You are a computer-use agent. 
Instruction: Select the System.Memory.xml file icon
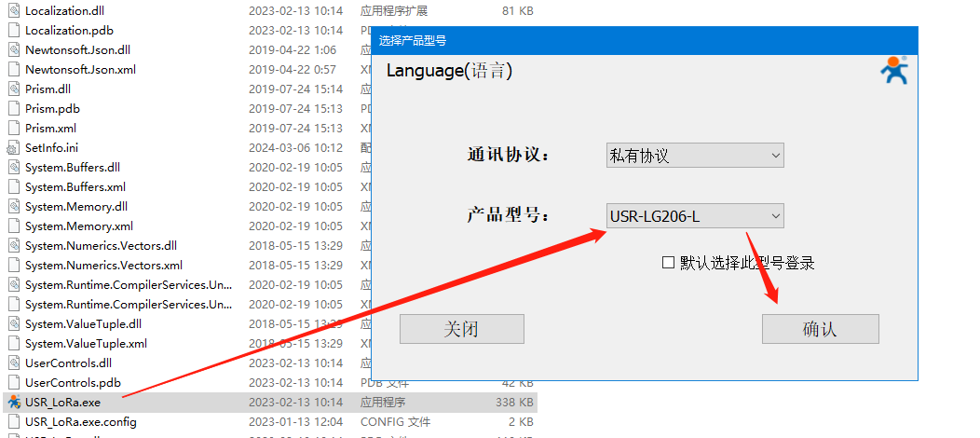click(14, 226)
